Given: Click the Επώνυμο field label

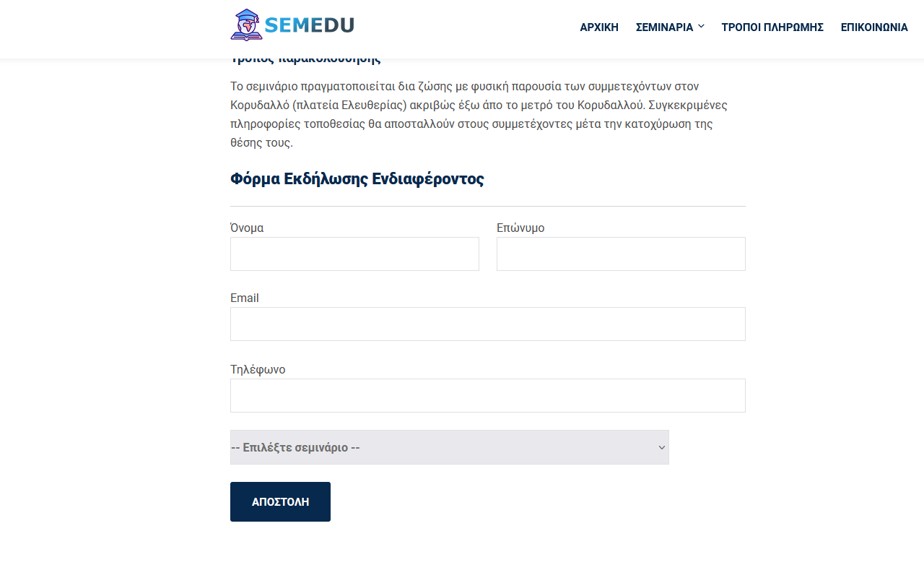Looking at the screenshot, I should tap(520, 228).
